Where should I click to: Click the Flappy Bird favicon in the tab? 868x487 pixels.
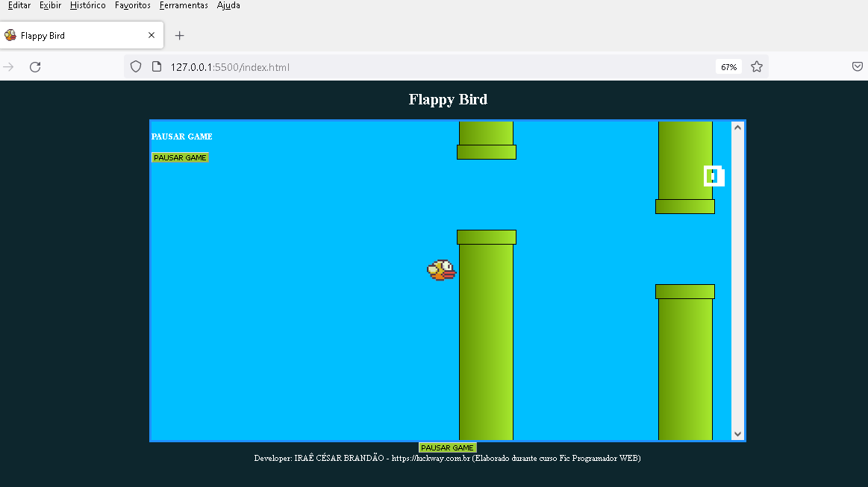point(10,34)
